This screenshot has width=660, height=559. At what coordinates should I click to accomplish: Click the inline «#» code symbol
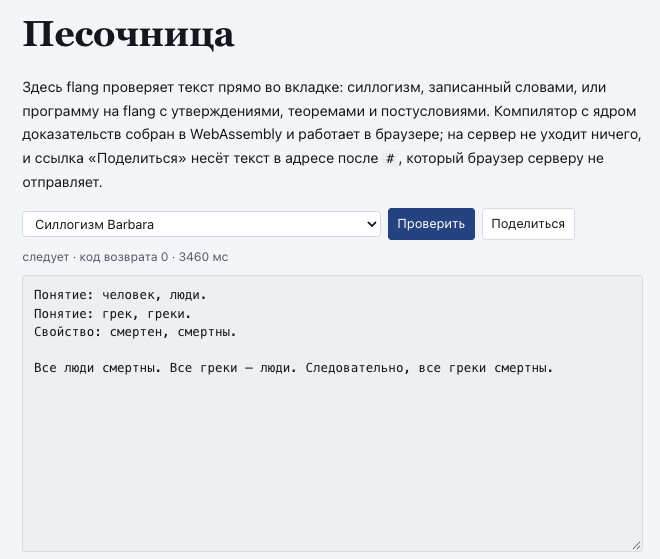[x=390, y=159]
